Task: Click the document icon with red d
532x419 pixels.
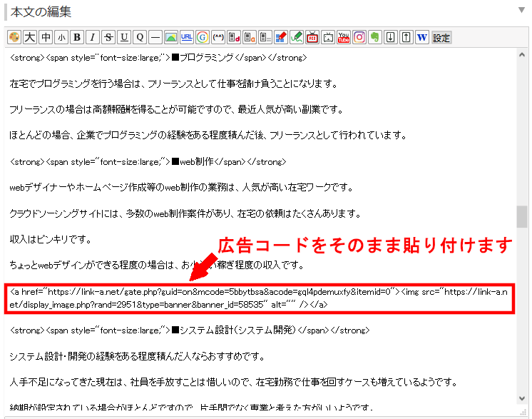Action: 234,37
